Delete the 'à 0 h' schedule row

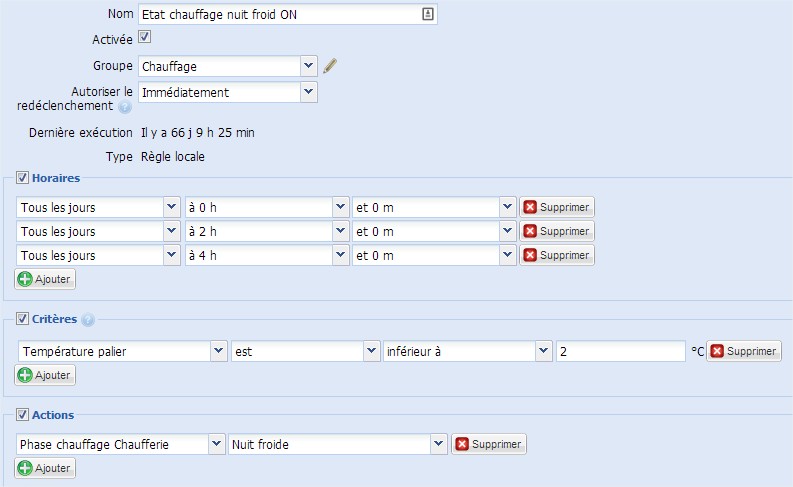(557, 208)
